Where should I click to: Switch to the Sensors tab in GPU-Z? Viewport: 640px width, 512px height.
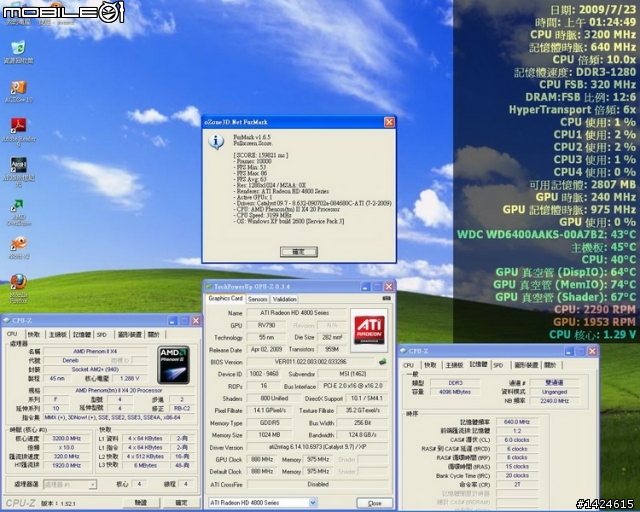coord(258,299)
